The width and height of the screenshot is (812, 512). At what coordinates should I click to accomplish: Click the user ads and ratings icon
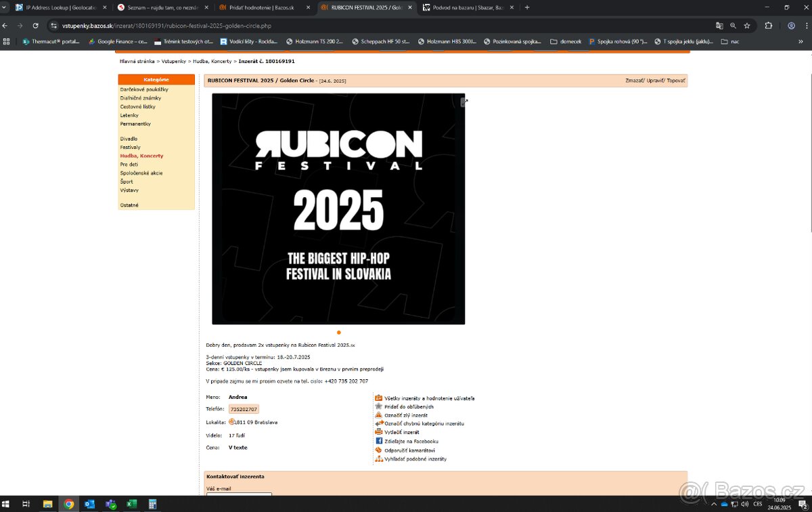(379, 398)
